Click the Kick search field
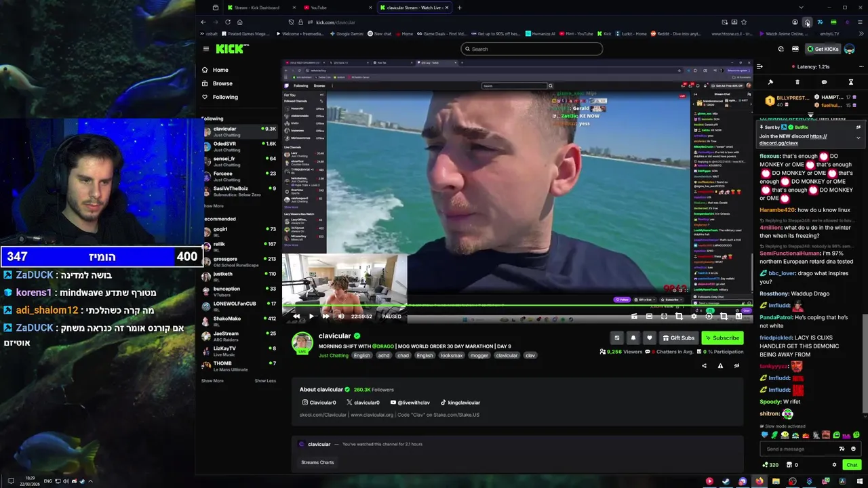868x488 pixels. point(532,49)
